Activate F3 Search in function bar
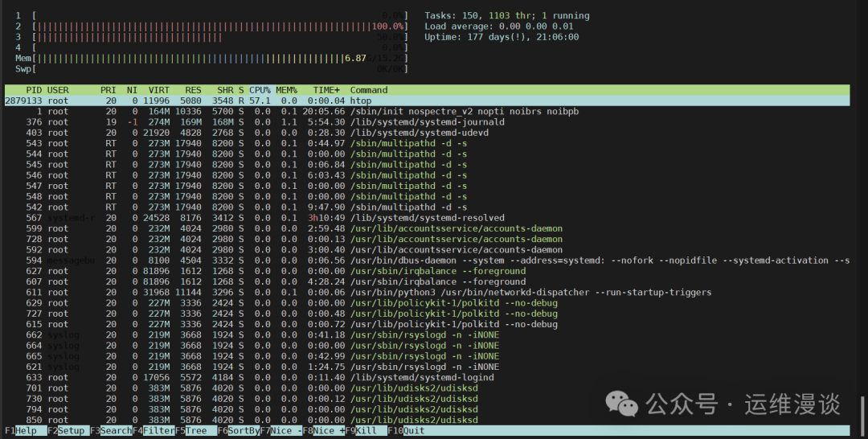Viewport: 868px width, 439px height. pos(111,431)
